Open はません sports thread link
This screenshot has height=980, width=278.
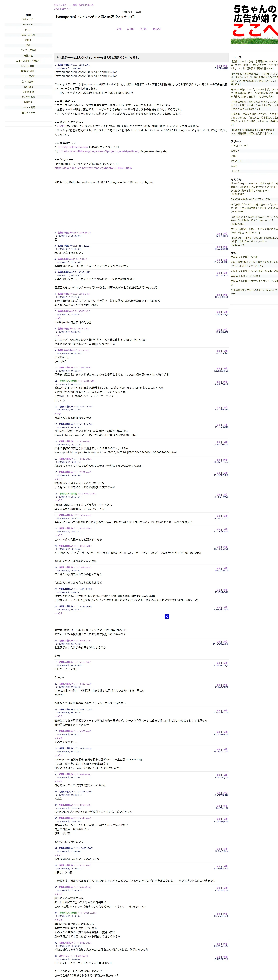point(235,171)
